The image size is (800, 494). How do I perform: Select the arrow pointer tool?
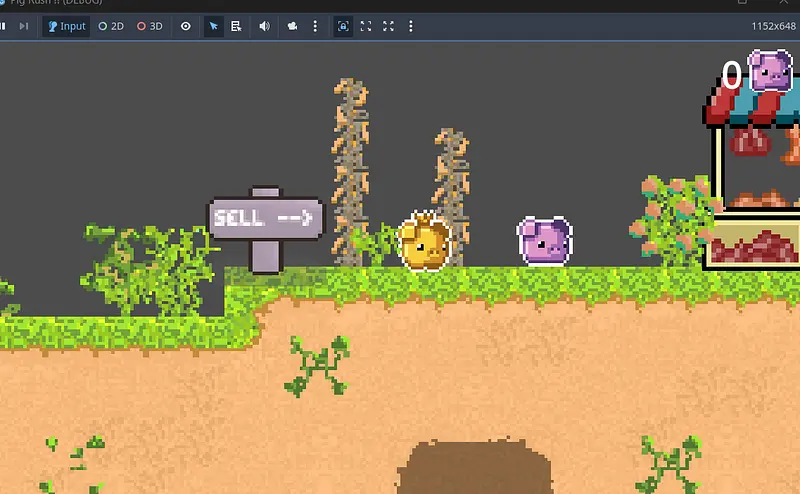(213, 26)
